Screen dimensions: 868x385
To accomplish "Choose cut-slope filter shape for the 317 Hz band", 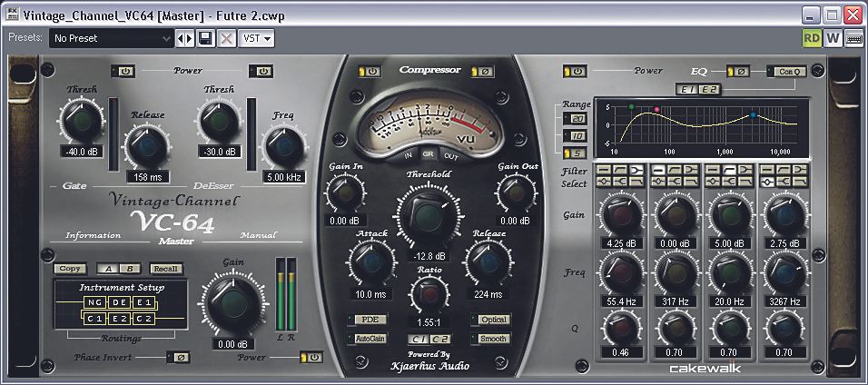I will 690,182.
